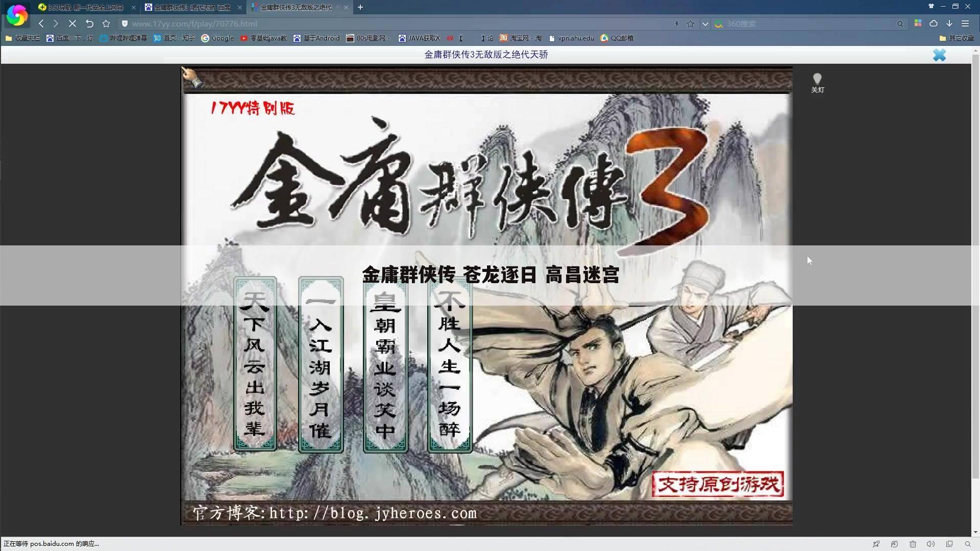This screenshot has width=980, height=551.
Task: Click the 不胜人生一场醉 menu scroll
Action: pos(450,364)
